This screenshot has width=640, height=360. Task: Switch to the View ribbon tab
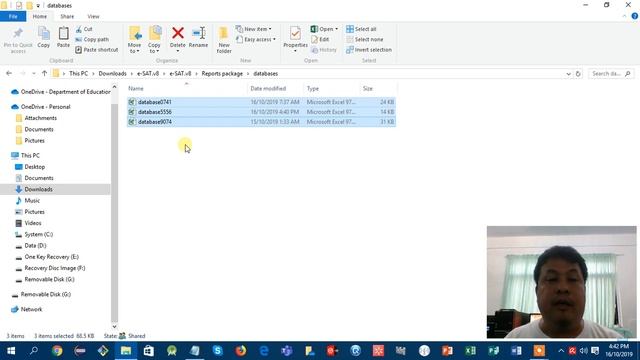click(x=93, y=16)
